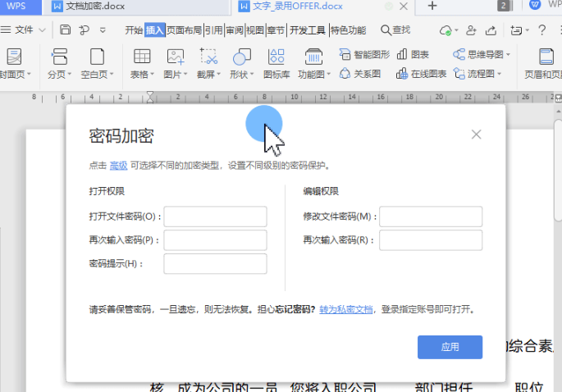This screenshot has height=392, width=562.
Task: Close the 密码加密 dialog
Action: click(x=476, y=134)
